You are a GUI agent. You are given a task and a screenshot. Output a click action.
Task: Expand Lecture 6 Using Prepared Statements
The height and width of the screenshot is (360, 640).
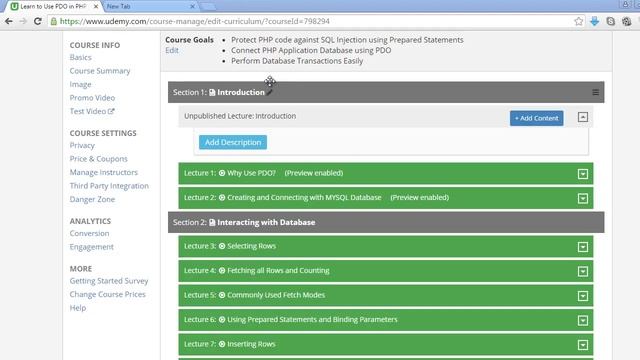[x=583, y=320]
